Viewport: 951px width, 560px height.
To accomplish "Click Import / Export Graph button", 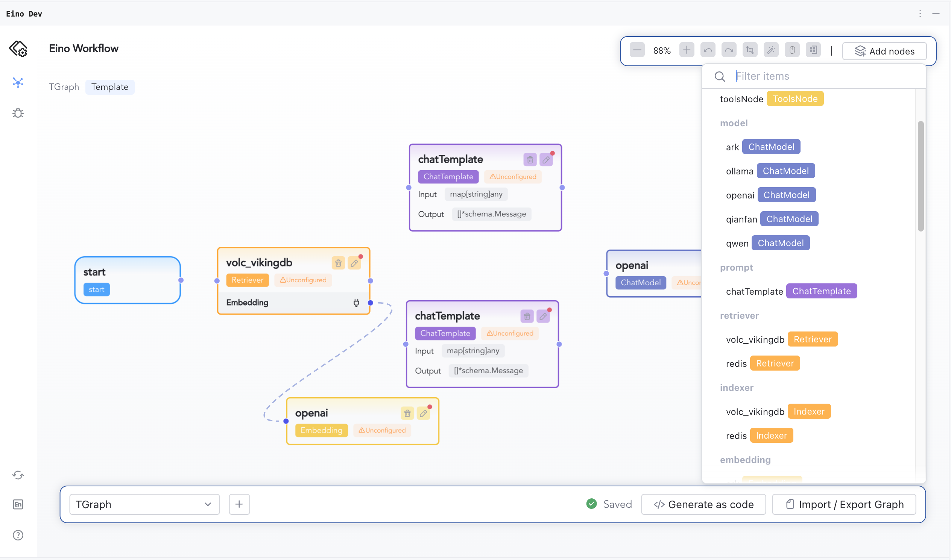I will coord(844,504).
